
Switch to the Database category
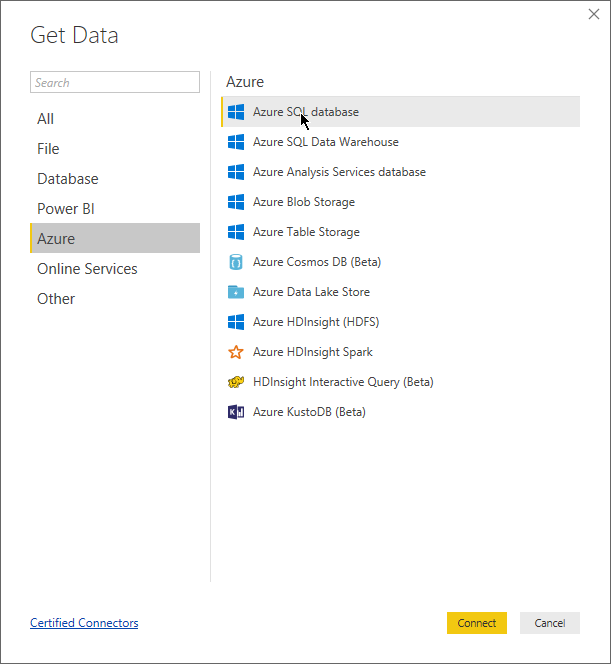[x=68, y=179]
